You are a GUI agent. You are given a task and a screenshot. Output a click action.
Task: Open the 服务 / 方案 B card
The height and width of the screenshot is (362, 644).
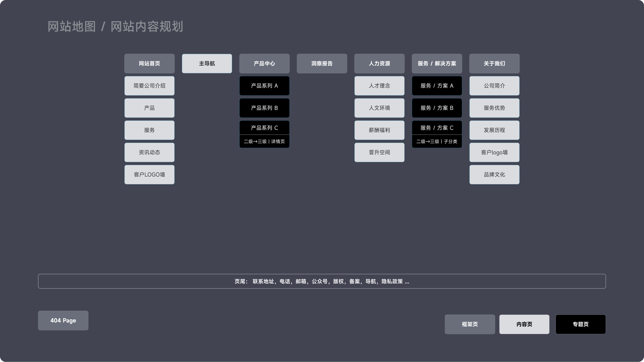437,108
